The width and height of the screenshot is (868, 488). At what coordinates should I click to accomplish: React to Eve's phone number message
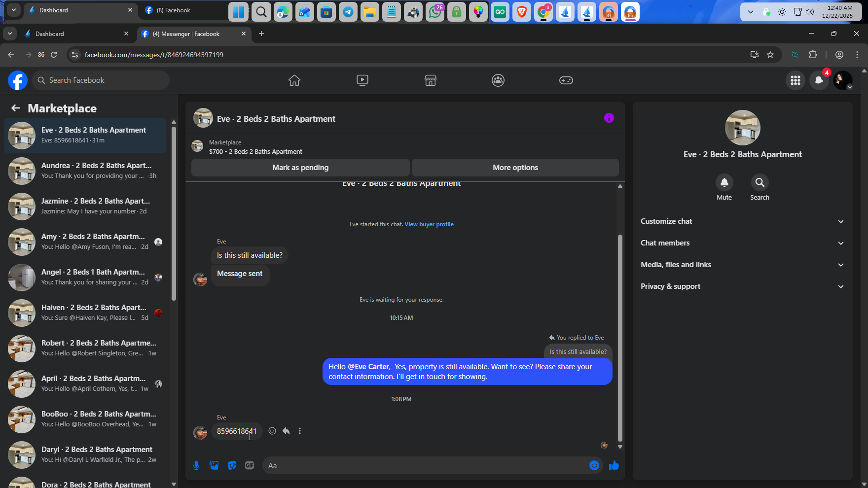[x=272, y=431]
